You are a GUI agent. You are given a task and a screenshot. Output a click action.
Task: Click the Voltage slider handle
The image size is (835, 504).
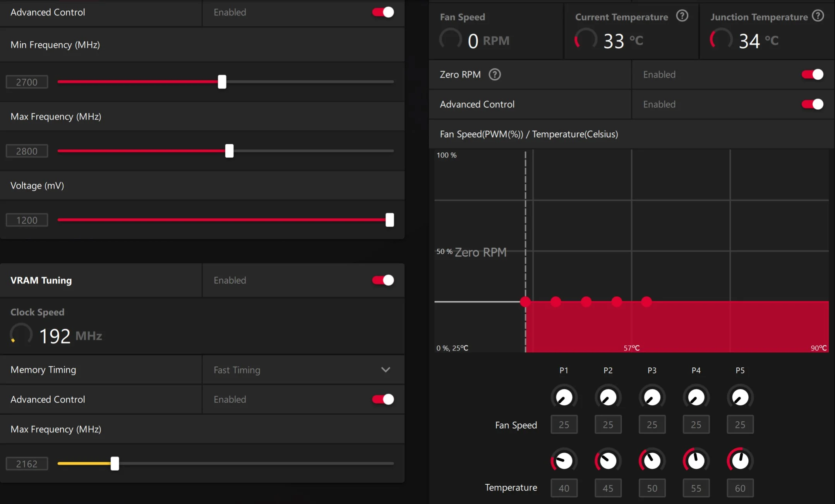[x=390, y=220]
